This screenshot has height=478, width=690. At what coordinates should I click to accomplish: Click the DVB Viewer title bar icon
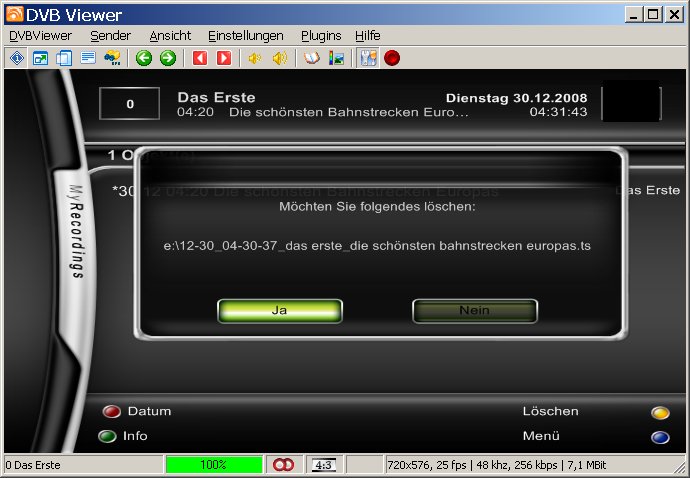14,14
